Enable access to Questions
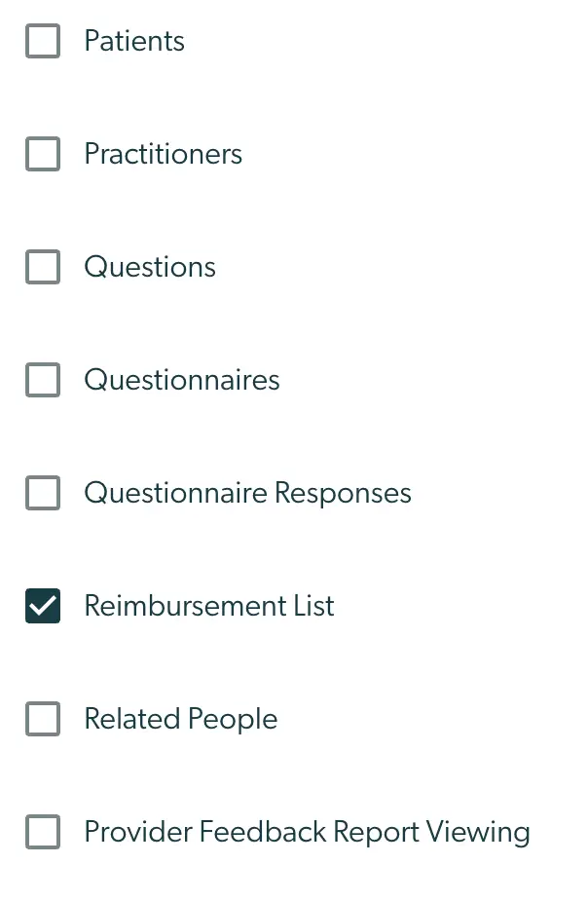Screen dimensions: 588x902 click(x=43, y=267)
